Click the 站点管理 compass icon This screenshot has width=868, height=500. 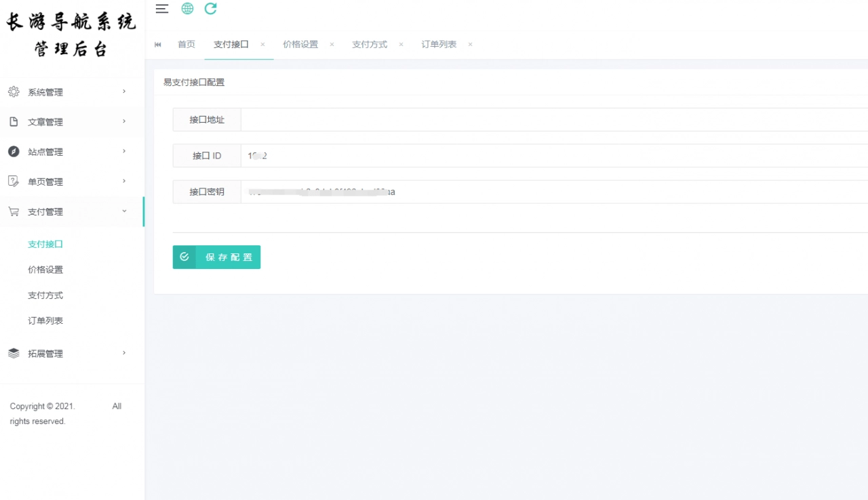point(14,151)
